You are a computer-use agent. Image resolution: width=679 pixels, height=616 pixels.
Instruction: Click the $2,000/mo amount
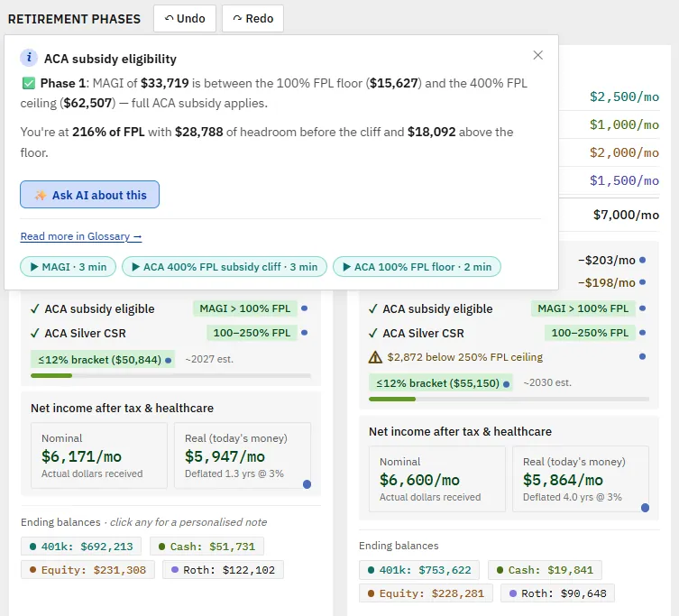(x=624, y=152)
